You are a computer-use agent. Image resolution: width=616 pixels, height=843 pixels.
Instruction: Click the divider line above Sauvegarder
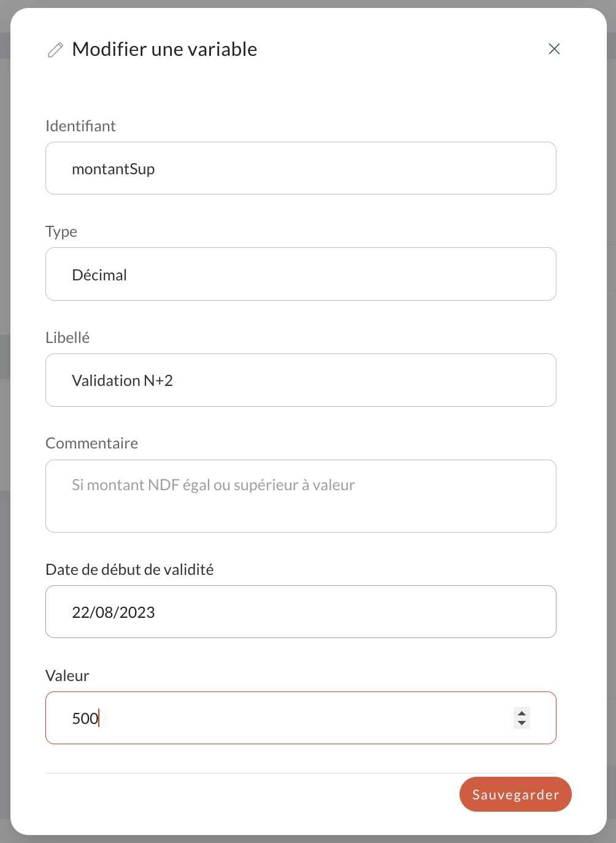pos(301,773)
